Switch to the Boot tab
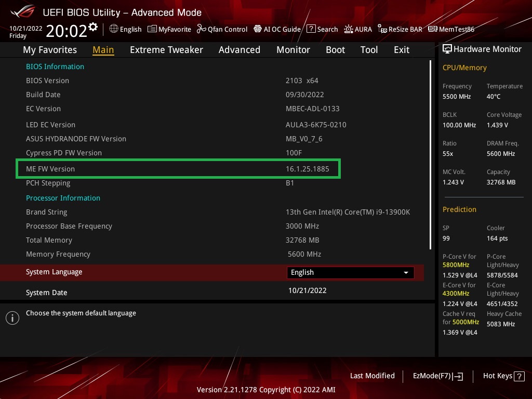Image resolution: width=532 pixels, height=399 pixels. 335,50
